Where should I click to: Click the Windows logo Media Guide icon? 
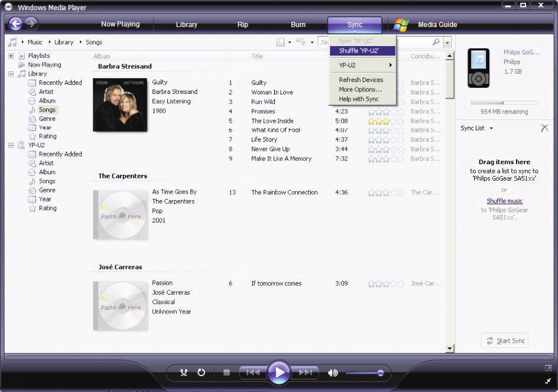pos(401,25)
